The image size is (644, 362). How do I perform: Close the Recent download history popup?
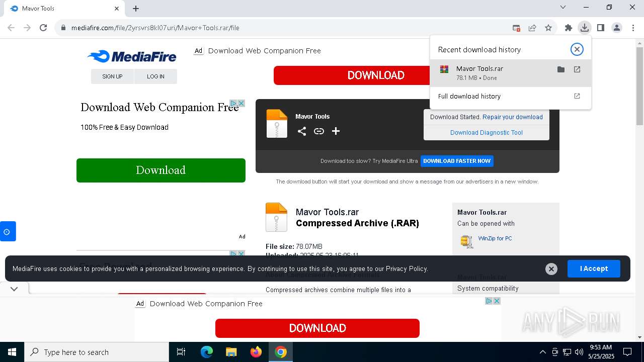click(577, 49)
